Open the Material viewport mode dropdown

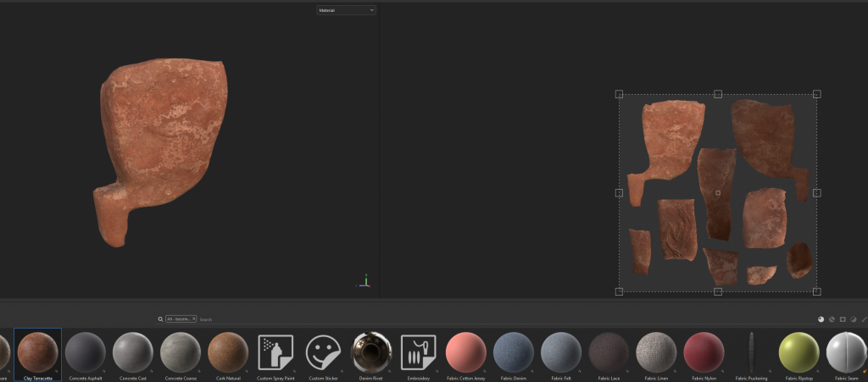pyautogui.click(x=346, y=10)
